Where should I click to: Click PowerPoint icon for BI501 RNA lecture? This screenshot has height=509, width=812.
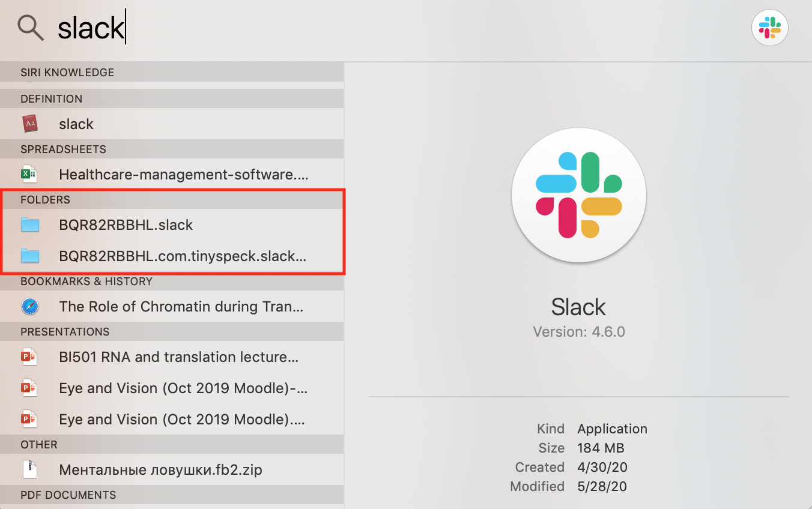coord(29,357)
